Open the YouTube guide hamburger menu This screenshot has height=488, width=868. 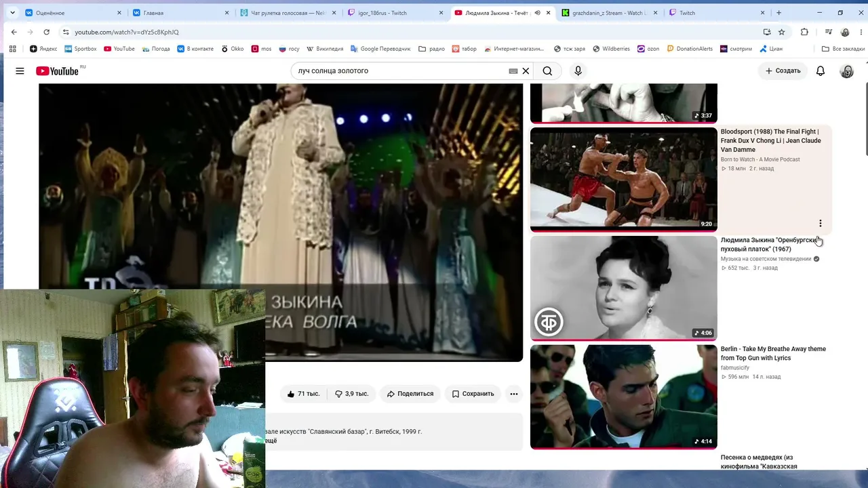pos(20,70)
